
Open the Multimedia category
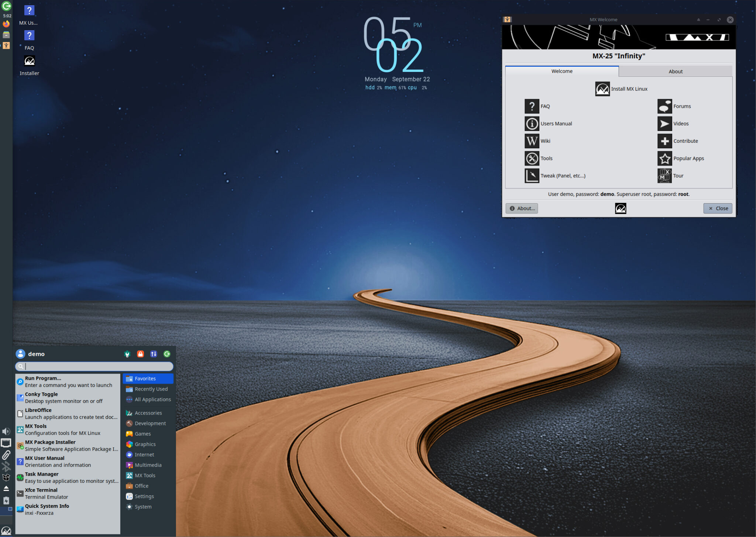point(148,465)
